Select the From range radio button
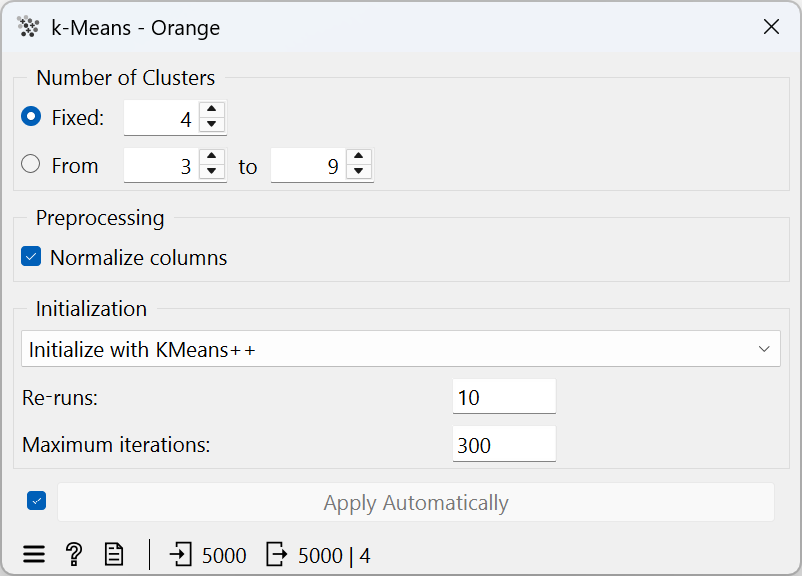802x576 pixels. click(31, 164)
